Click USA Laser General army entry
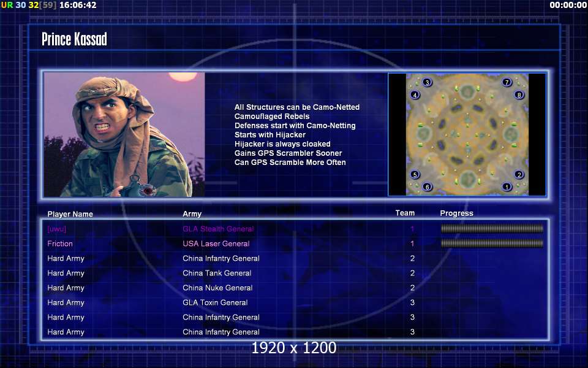Viewport: 588px width, 368px height. (216, 243)
